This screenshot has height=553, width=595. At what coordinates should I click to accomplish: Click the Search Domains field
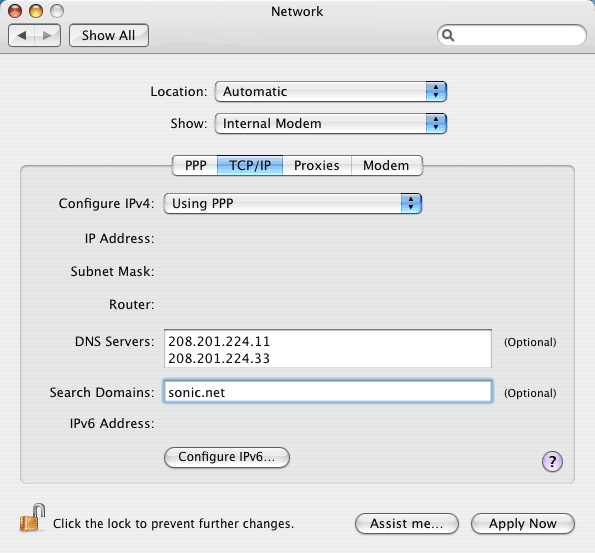pos(328,392)
